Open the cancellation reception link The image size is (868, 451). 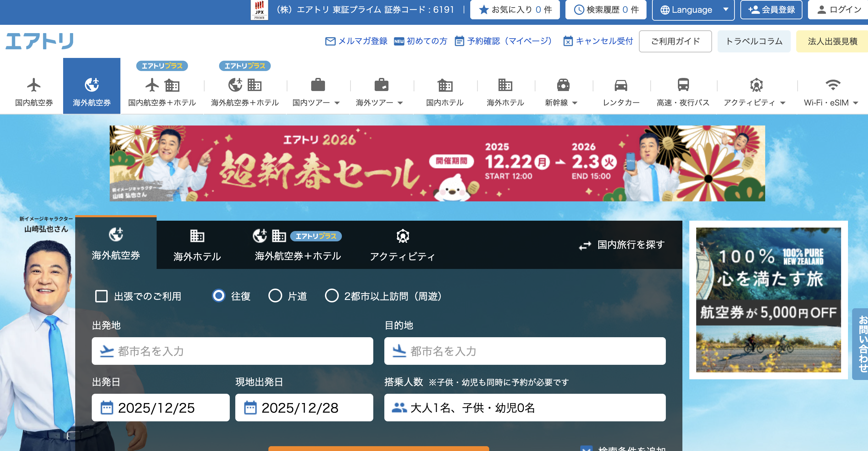[x=598, y=41]
